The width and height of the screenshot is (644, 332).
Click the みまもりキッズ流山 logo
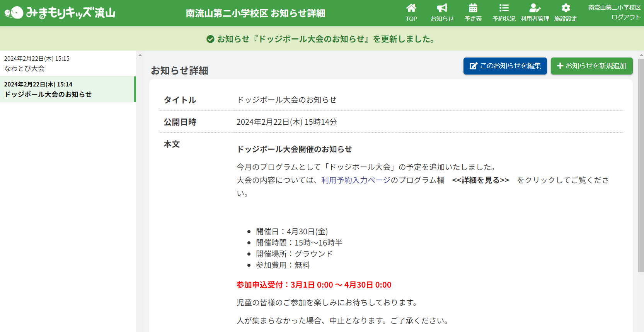pyautogui.click(x=60, y=13)
